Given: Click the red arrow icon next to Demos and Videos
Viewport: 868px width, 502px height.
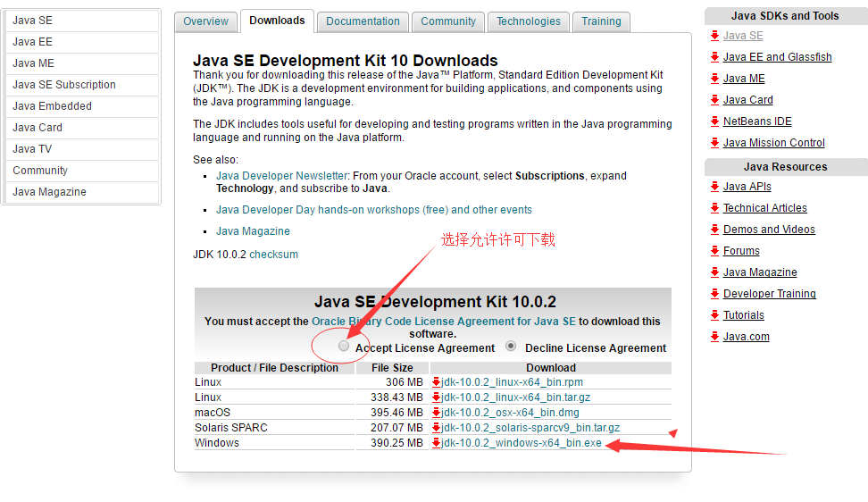Looking at the screenshot, I should pos(714,230).
